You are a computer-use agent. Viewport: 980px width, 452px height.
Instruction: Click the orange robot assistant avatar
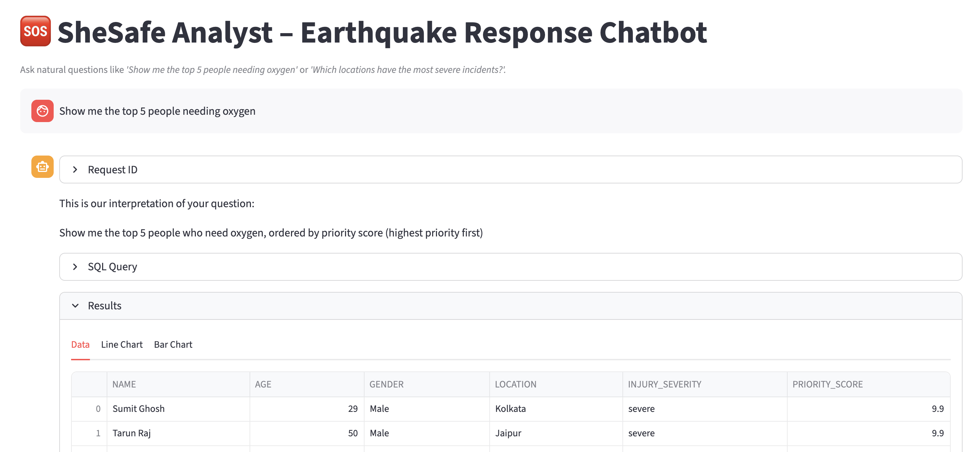(x=42, y=167)
